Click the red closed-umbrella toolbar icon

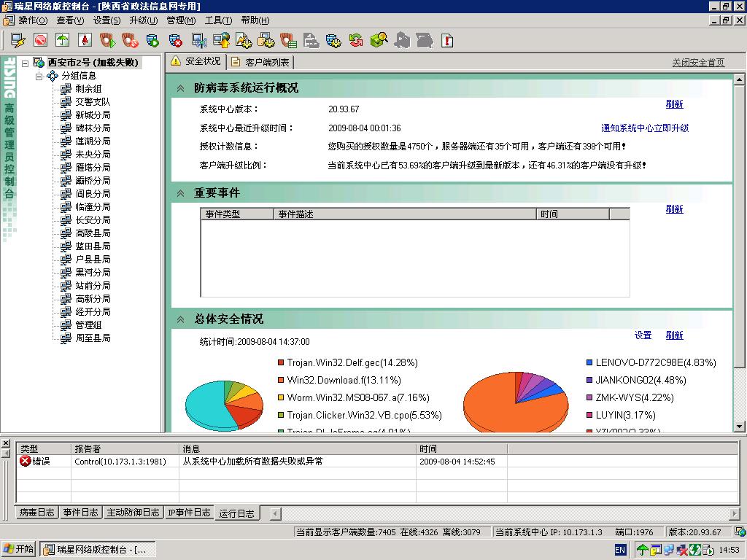[x=85, y=41]
